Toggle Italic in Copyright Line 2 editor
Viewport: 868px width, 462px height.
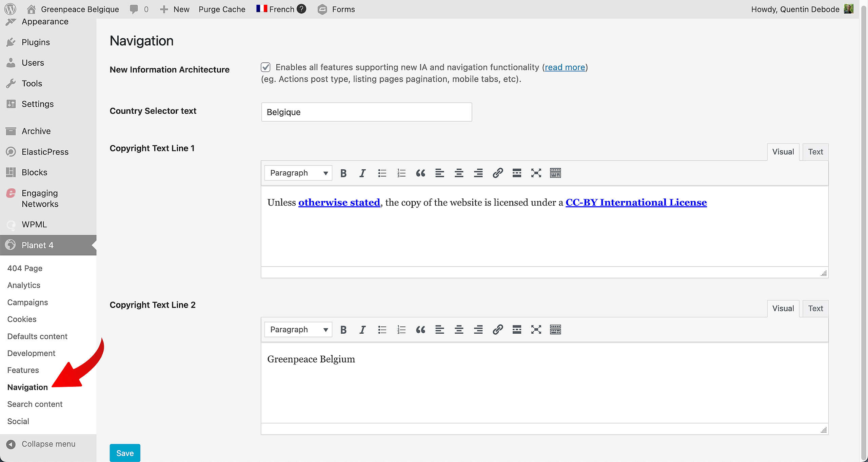pos(362,330)
